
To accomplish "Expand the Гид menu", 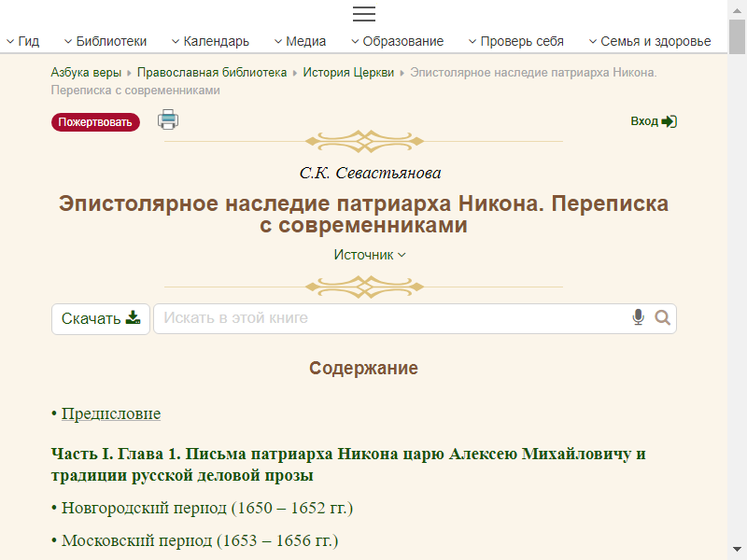I will [x=22, y=41].
